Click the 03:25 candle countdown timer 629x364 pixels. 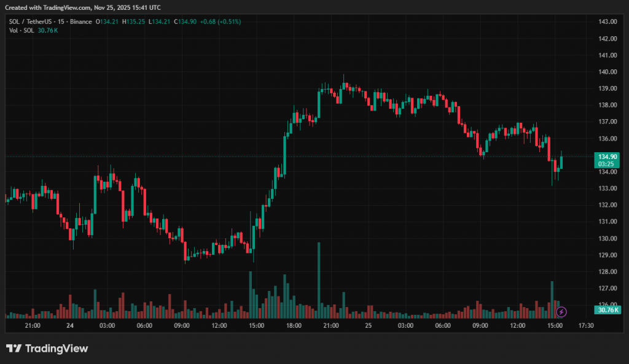(x=606, y=164)
